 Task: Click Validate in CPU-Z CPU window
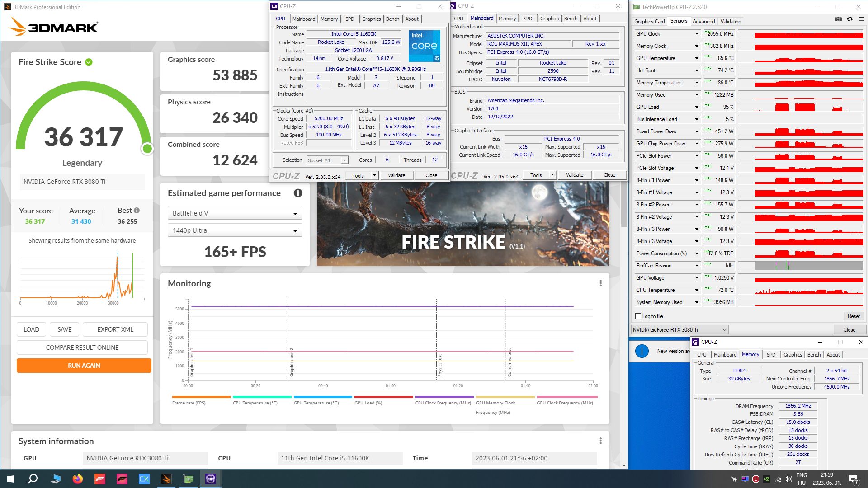click(396, 175)
